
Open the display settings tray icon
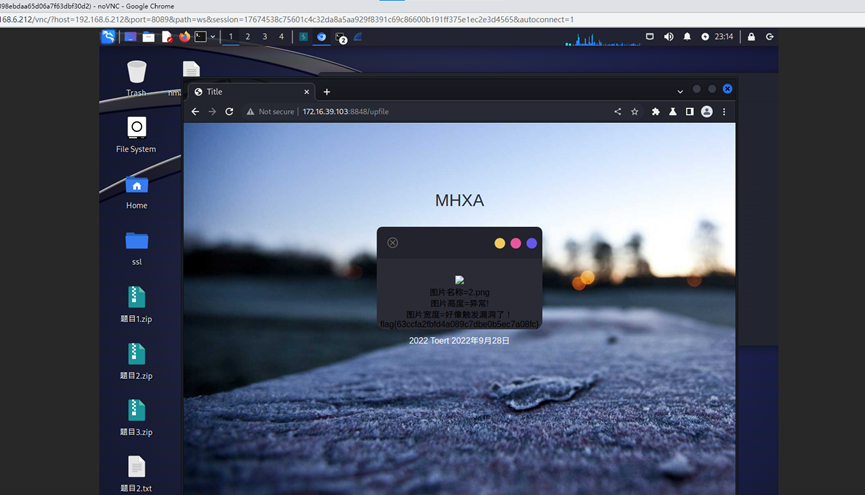click(x=650, y=37)
